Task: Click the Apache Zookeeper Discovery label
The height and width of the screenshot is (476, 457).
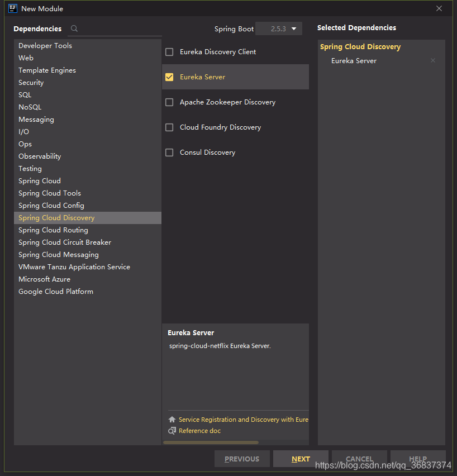Action: [x=227, y=102]
